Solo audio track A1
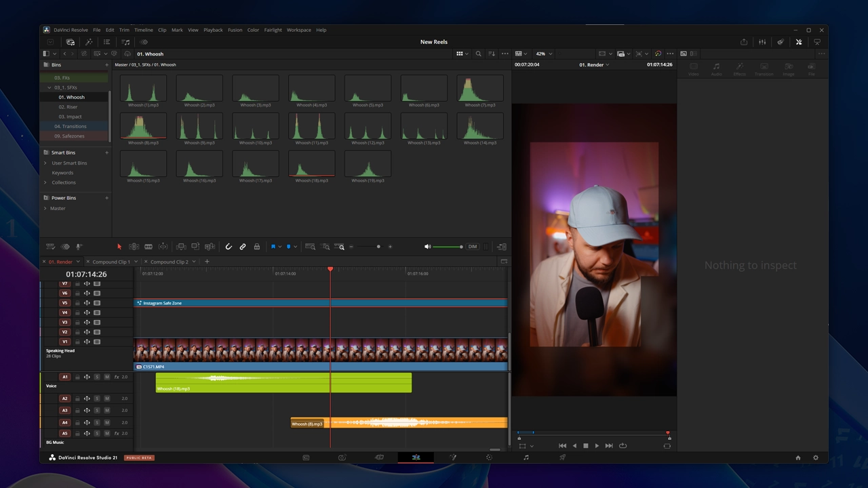 coord(97,377)
